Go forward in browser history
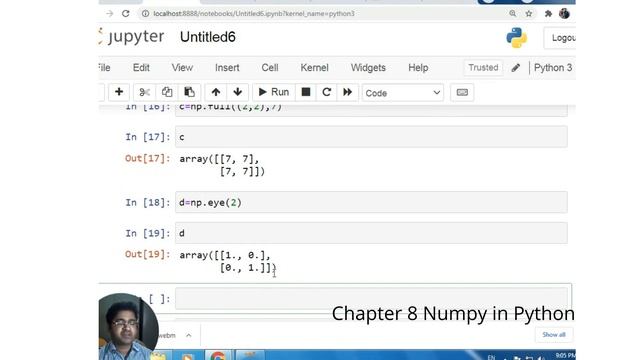Viewport: 640px width, 360px height. [x=109, y=13]
